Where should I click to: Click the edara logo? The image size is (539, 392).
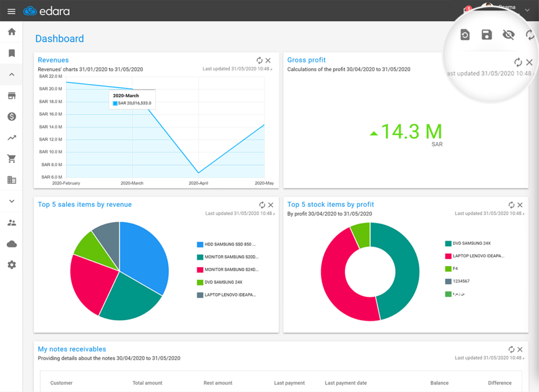pos(46,11)
